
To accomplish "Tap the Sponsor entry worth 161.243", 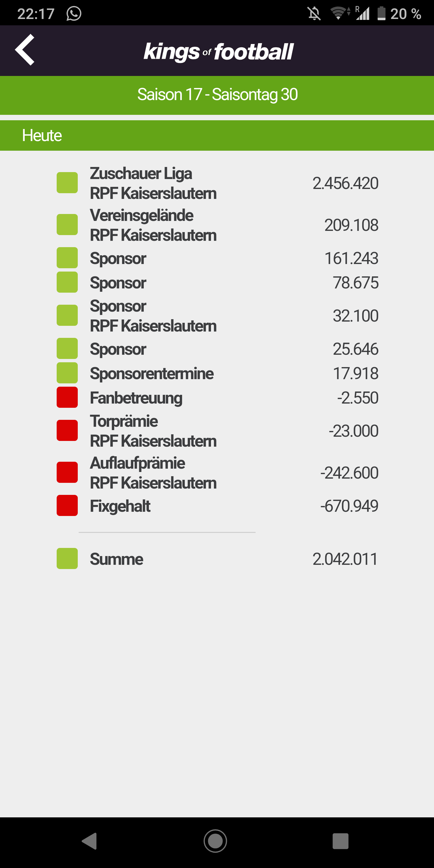I will [x=217, y=258].
